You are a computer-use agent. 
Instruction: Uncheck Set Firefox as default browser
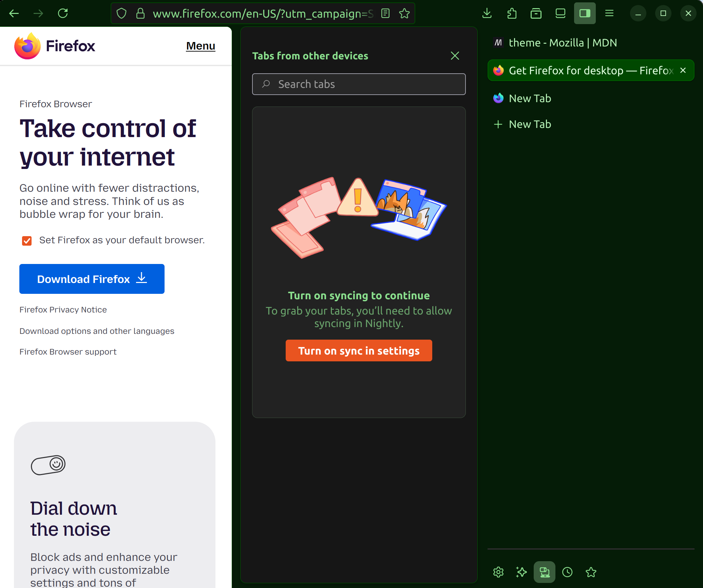[27, 241]
